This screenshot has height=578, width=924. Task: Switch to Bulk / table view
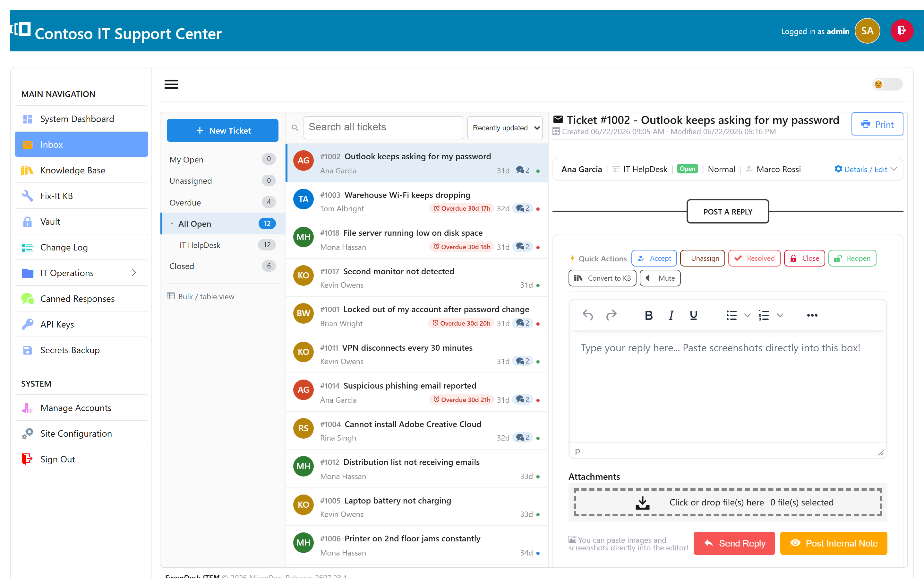201,296
